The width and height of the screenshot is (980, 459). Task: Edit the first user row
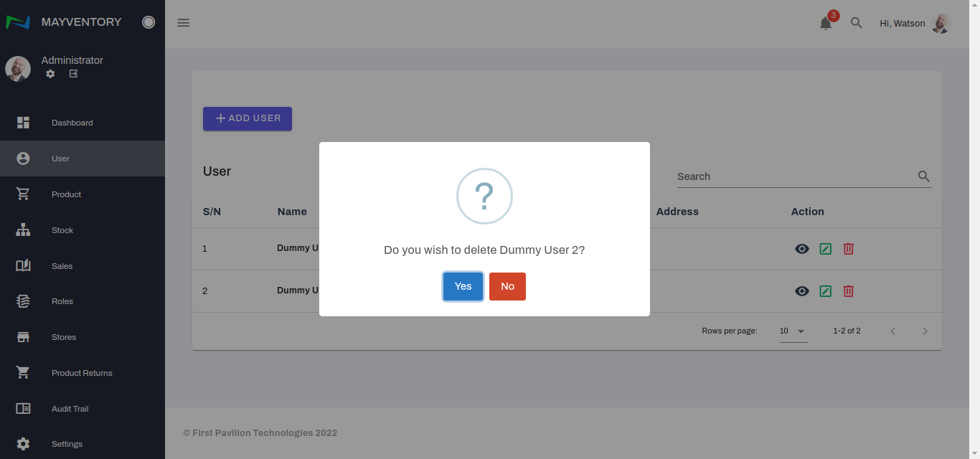coord(826,249)
